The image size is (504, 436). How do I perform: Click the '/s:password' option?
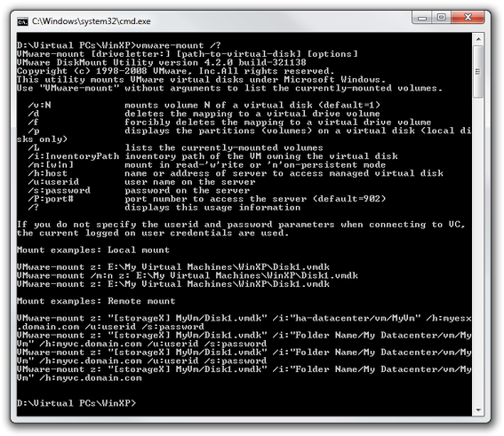click(x=60, y=190)
